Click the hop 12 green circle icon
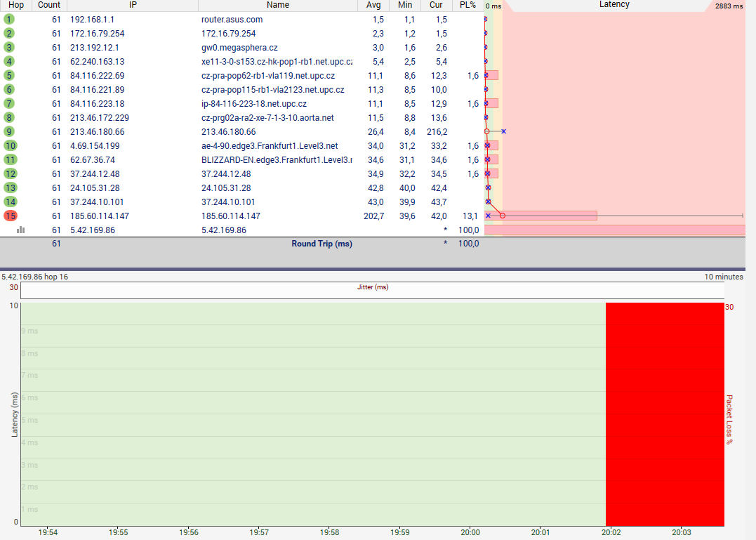Viewport: 756px width, 540px height. [x=10, y=173]
